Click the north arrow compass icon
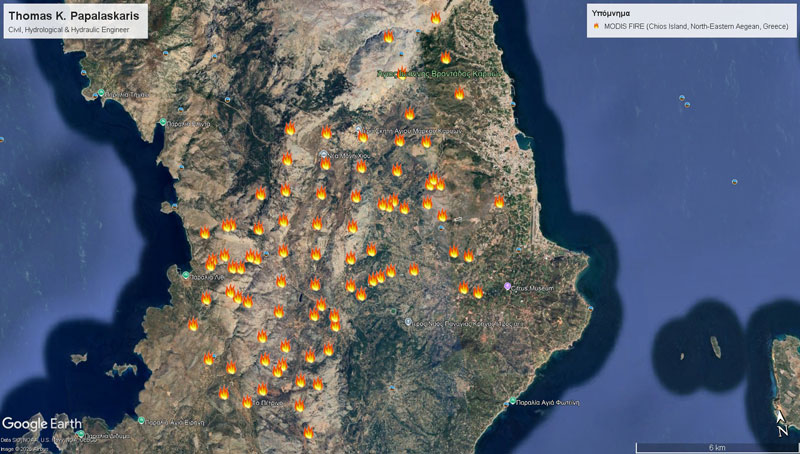This screenshot has width=800, height=454. tap(782, 423)
